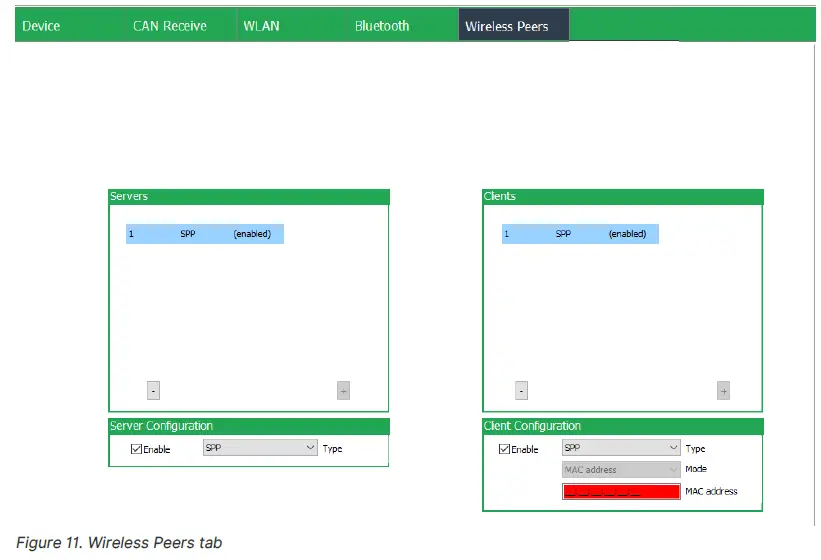Select SPP entry 1 in Clients list

pyautogui.click(x=580, y=234)
